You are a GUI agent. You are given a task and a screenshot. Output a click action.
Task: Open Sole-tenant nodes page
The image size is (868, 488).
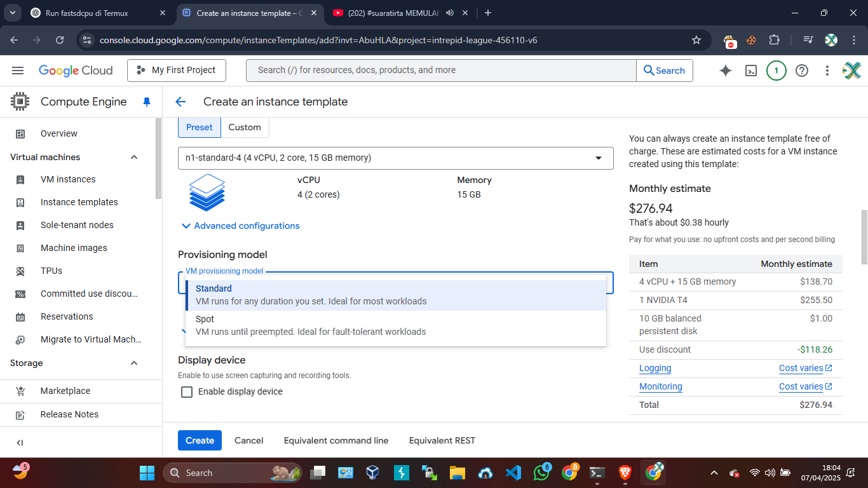[77, 225]
